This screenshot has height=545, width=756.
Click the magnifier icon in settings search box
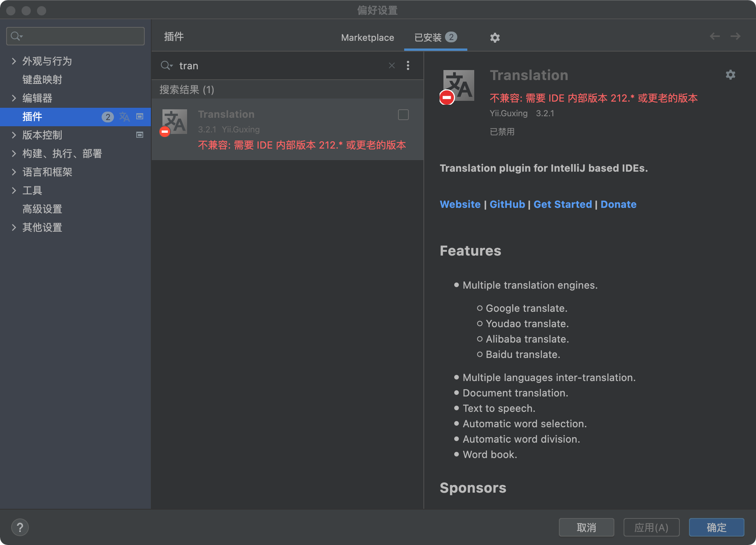point(15,36)
